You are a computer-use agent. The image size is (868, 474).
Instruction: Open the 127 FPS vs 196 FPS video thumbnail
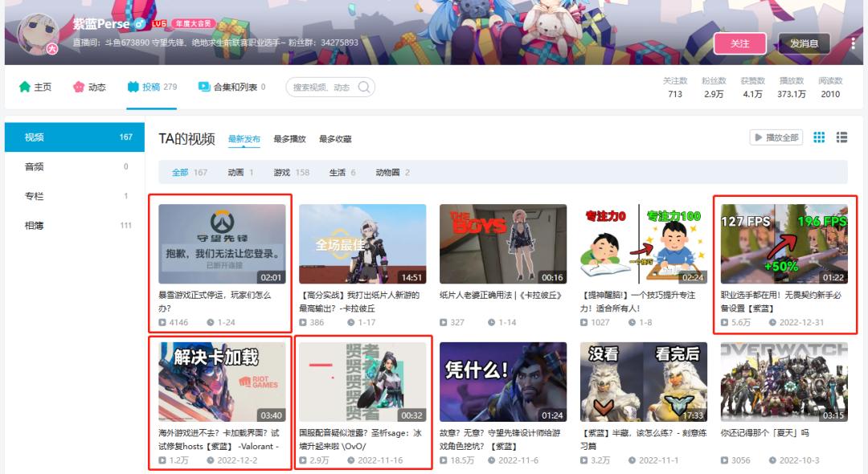click(x=784, y=244)
